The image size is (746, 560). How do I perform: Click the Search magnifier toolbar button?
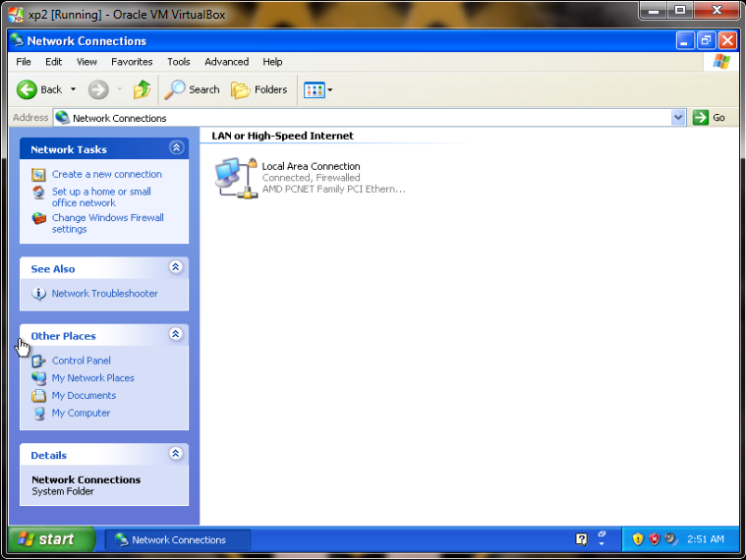pyautogui.click(x=193, y=89)
